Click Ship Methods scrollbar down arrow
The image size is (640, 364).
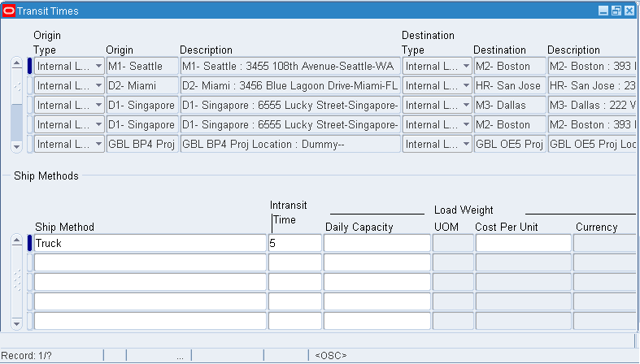17,323
